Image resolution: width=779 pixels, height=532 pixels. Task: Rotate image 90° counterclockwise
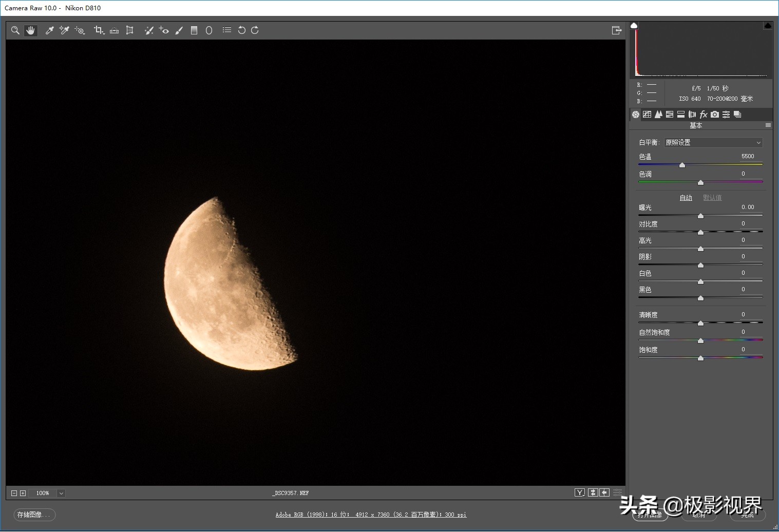click(241, 31)
